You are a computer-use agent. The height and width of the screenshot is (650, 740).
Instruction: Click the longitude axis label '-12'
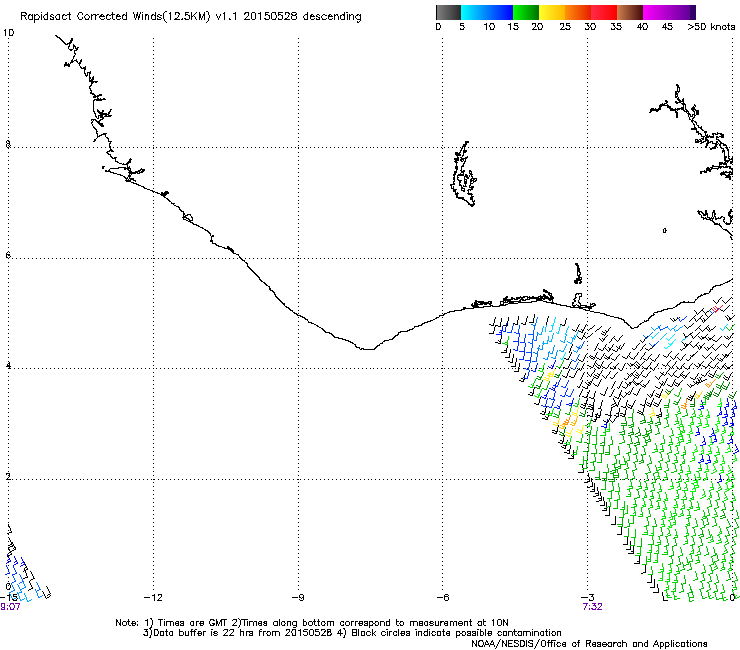[x=153, y=598]
